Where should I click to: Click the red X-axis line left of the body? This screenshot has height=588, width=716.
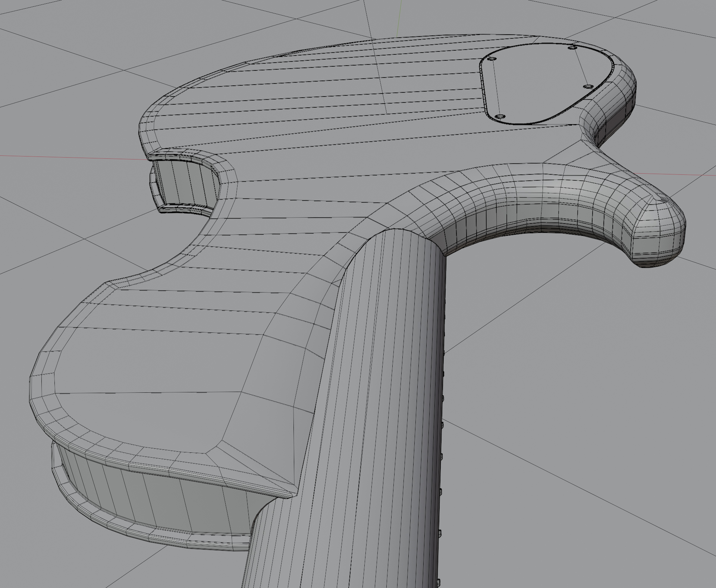75,158
